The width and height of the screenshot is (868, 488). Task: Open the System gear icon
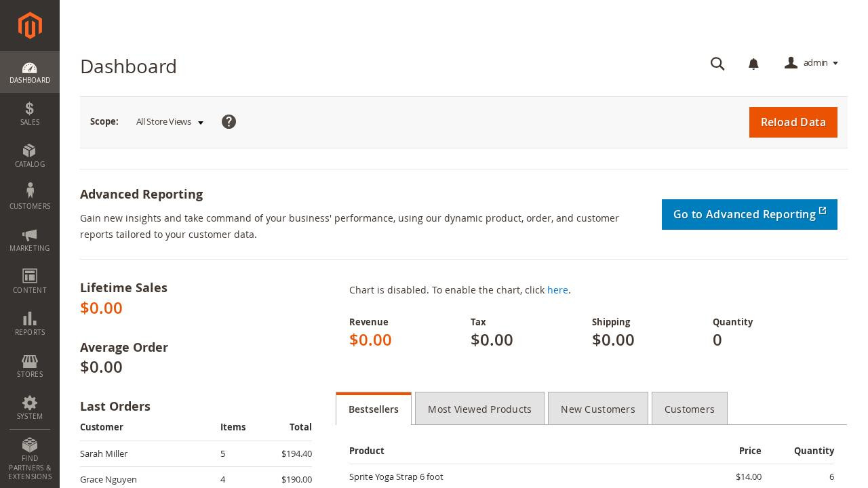(29, 403)
